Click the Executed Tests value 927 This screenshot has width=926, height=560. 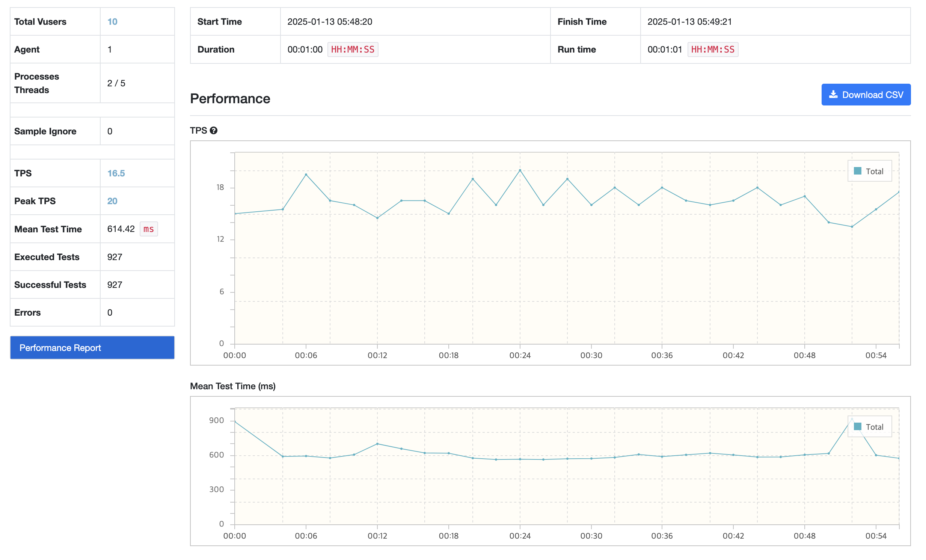click(x=115, y=257)
